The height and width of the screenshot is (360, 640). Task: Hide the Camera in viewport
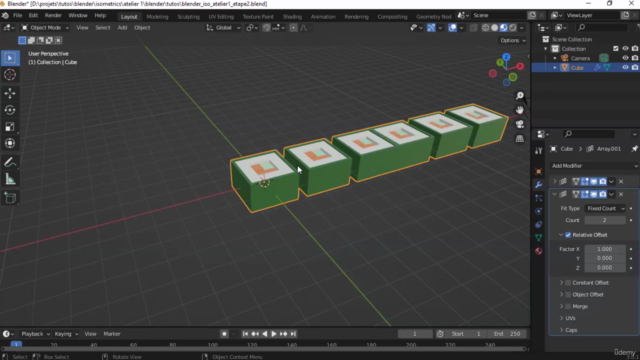point(625,58)
